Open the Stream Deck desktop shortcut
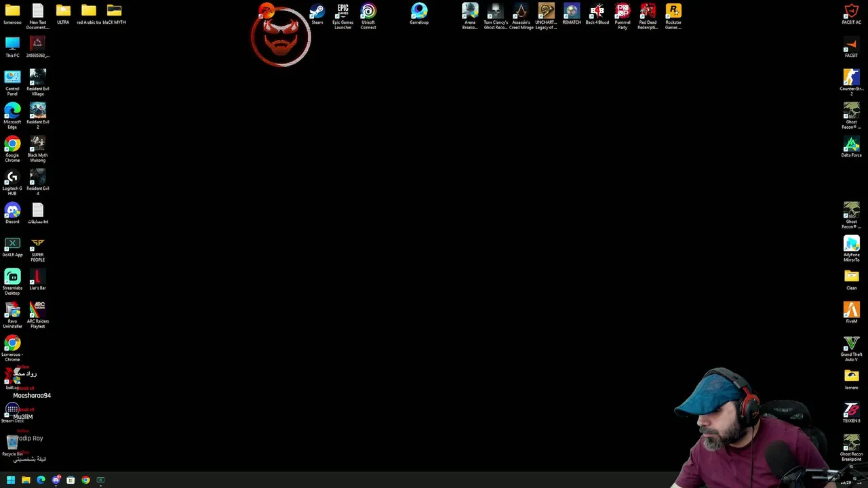 (x=12, y=413)
